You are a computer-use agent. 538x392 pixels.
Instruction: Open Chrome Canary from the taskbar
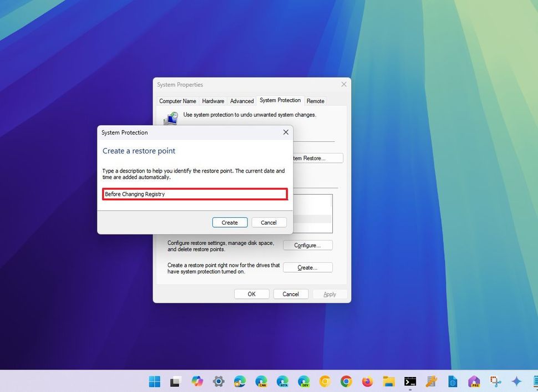(324, 381)
